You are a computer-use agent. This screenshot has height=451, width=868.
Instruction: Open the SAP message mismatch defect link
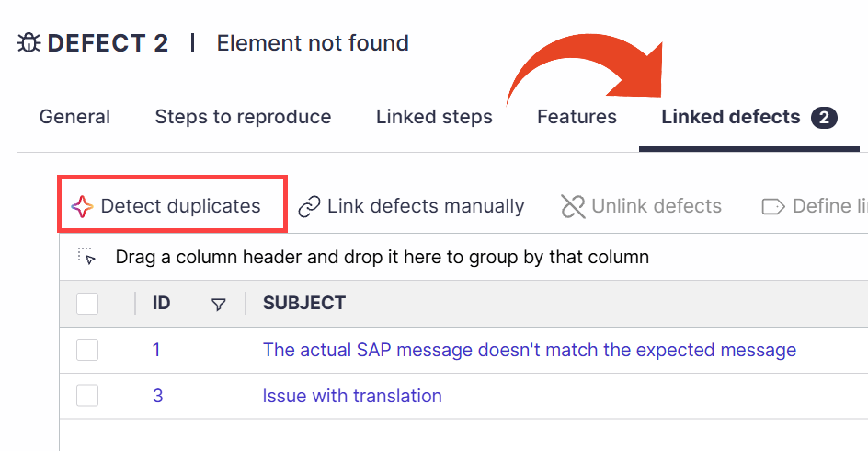(x=530, y=350)
